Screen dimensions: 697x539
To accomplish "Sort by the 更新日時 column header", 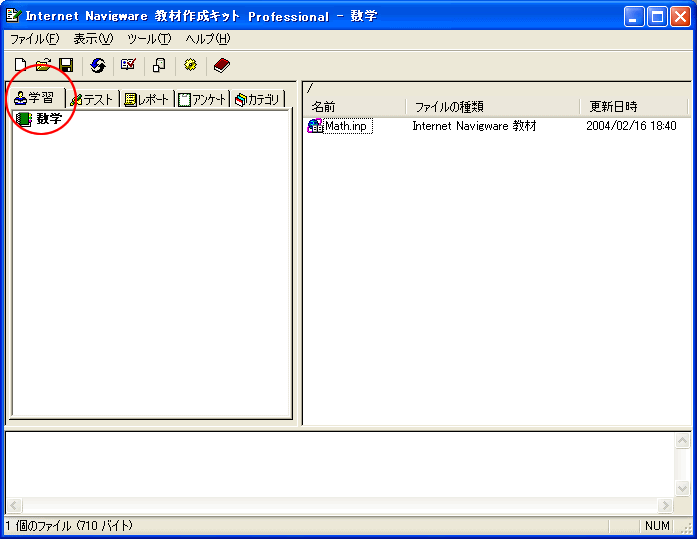I will [x=633, y=107].
